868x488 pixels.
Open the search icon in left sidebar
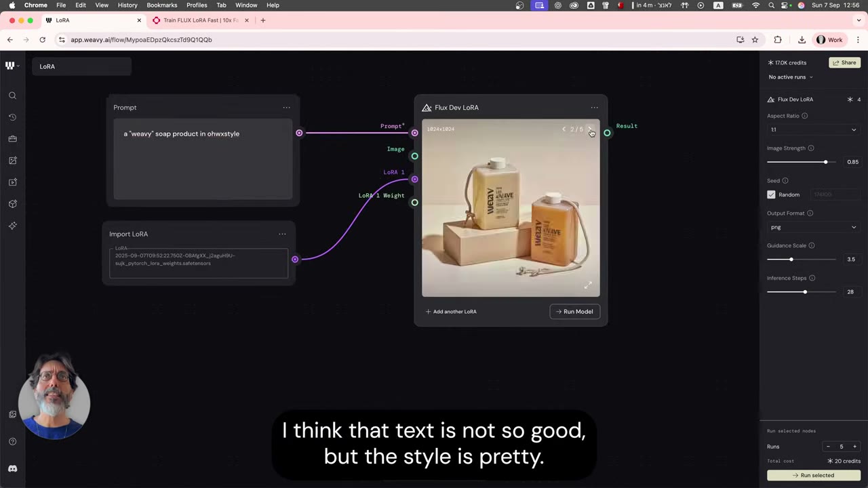(x=12, y=96)
